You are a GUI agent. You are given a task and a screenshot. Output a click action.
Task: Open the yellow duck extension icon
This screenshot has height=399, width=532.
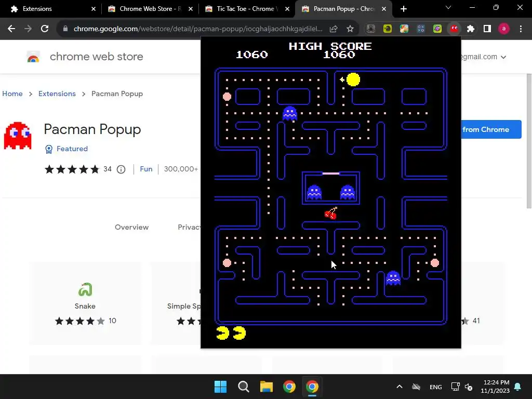(x=388, y=29)
